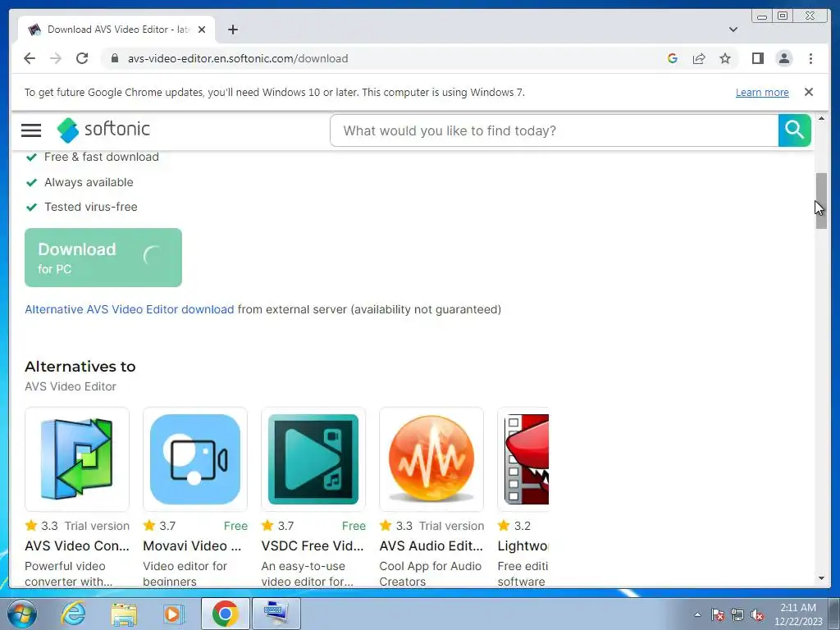This screenshot has height=630, width=840.
Task: Click the Softonic logo
Action: [103, 130]
